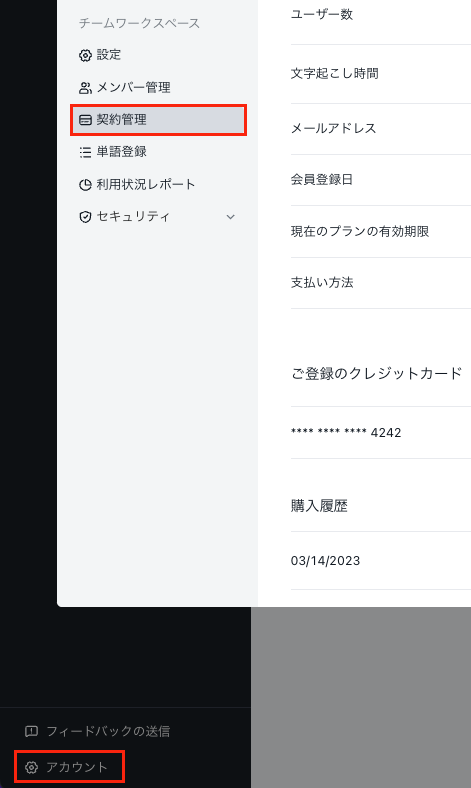Image resolution: width=471 pixels, height=788 pixels.
Task: Click the feedback speech-bubble icon
Action: click(x=31, y=731)
